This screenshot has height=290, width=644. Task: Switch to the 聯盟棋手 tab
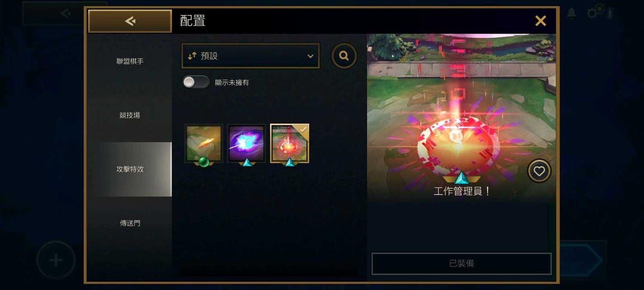130,61
